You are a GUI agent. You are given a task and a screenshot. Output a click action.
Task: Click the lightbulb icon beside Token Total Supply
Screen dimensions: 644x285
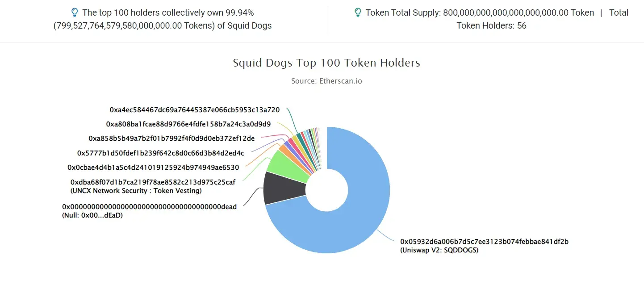click(x=358, y=12)
